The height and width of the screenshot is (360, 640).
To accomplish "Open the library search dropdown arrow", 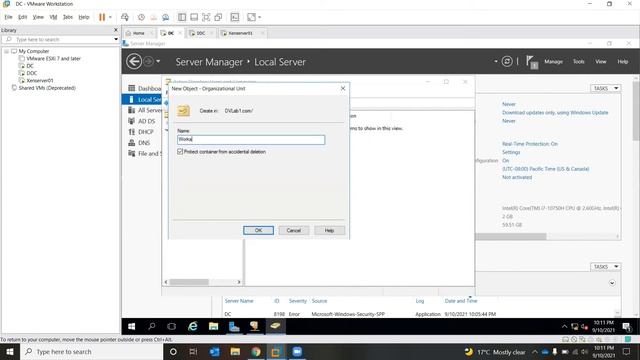I will (x=116, y=39).
